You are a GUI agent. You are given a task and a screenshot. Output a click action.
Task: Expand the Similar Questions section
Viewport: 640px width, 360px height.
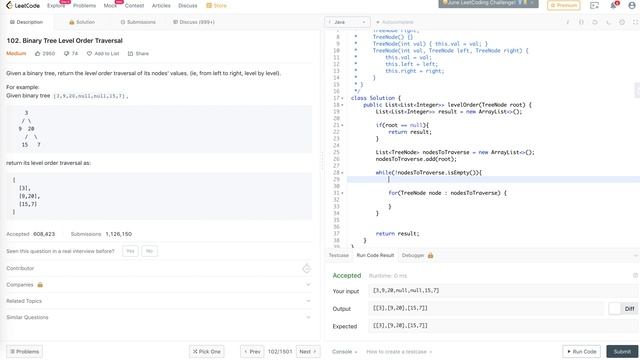pos(158,317)
